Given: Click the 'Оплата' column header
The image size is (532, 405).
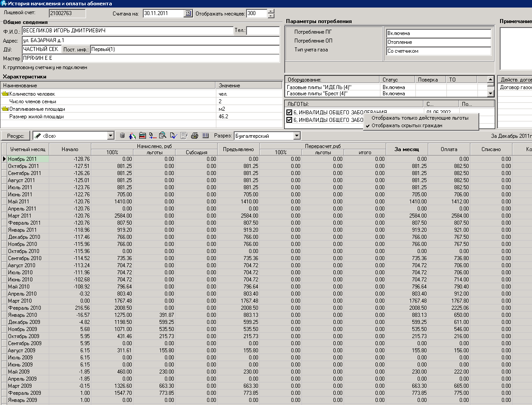Looking at the screenshot, I should pyautogui.click(x=449, y=149).
